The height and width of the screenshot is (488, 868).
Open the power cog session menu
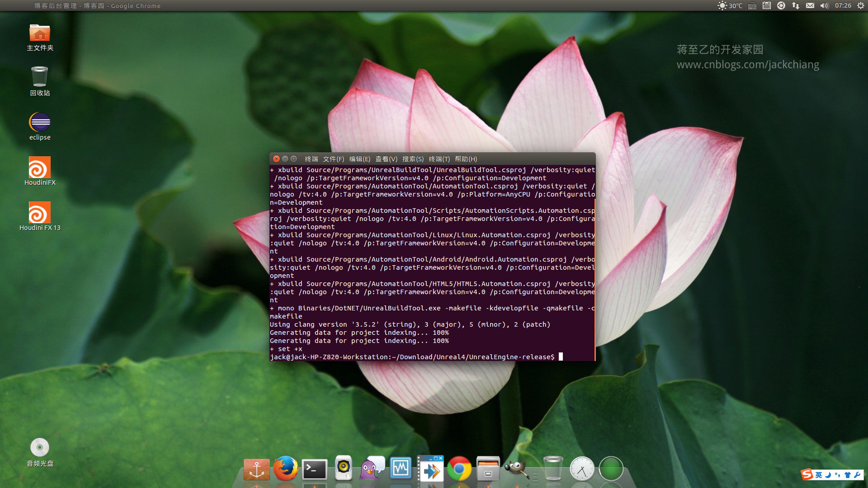pyautogui.click(x=860, y=6)
